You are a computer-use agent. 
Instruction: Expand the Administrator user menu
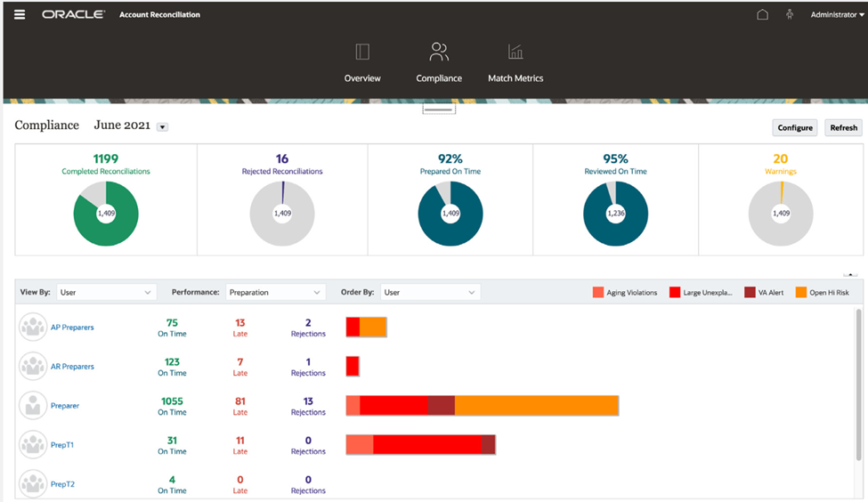(x=837, y=14)
